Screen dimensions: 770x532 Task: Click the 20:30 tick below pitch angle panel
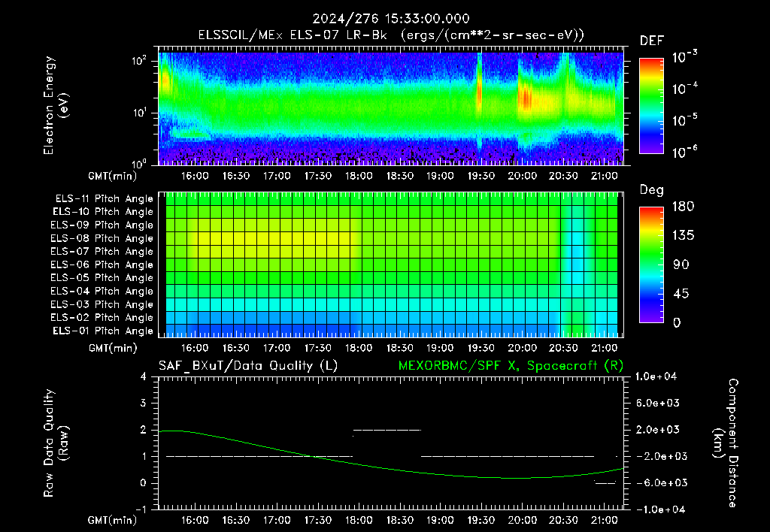click(x=563, y=348)
